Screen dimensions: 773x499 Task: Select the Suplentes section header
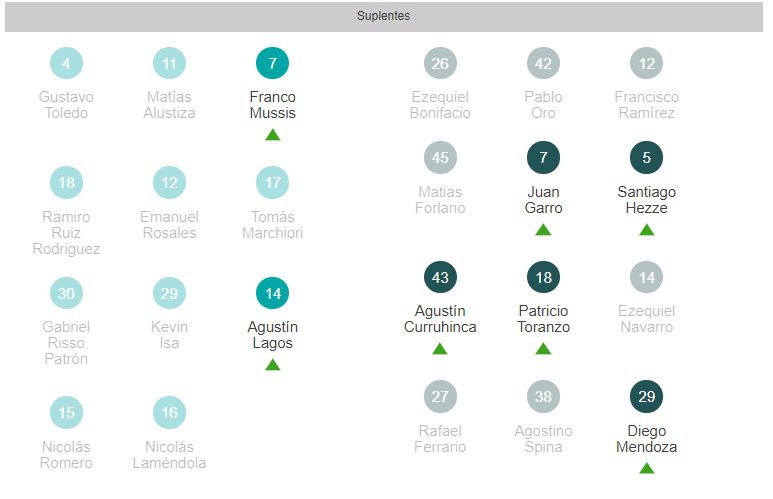[x=384, y=16]
